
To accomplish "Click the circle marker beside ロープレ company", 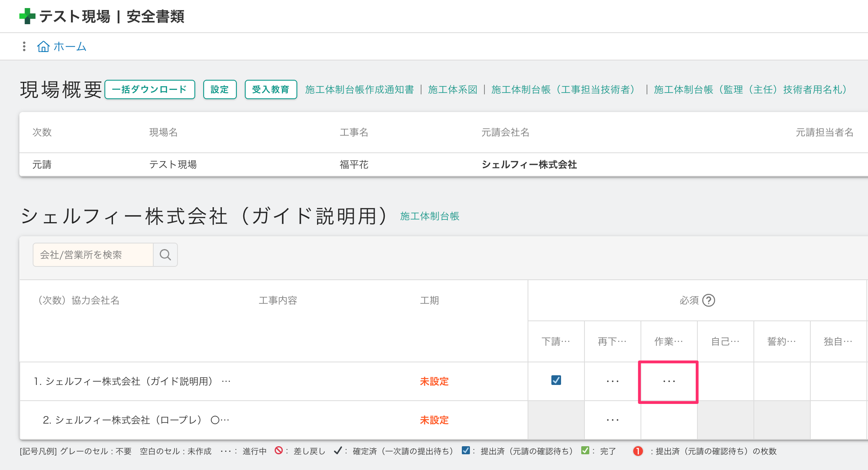I will tap(215, 420).
